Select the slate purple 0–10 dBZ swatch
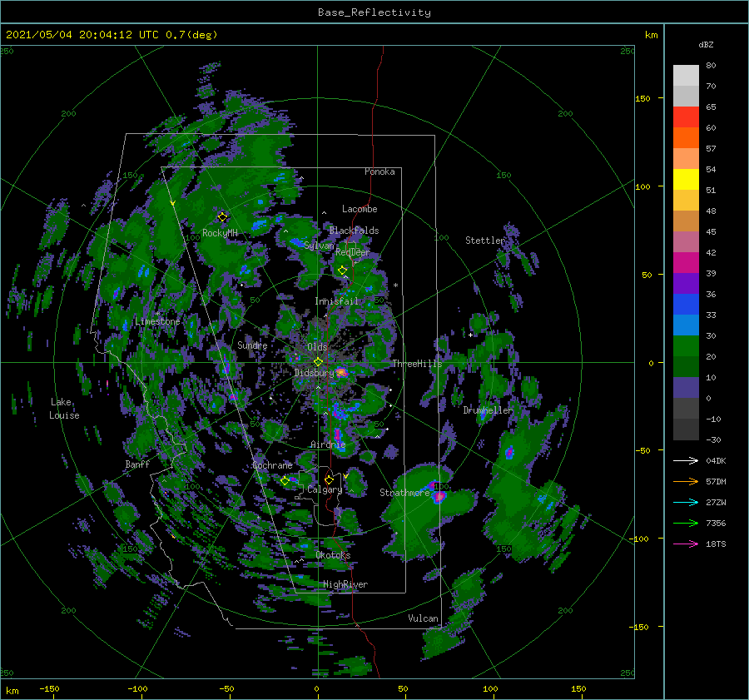Image resolution: width=749 pixels, height=700 pixels. tap(686, 388)
